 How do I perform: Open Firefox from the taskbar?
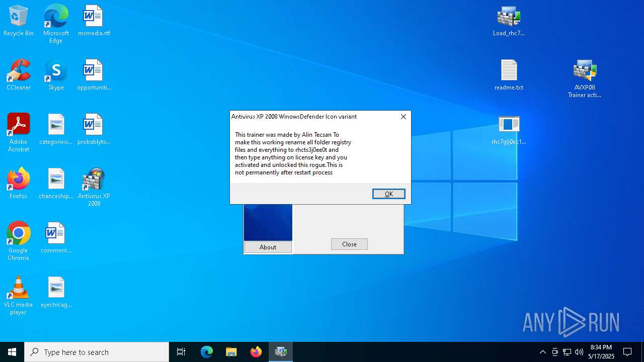pyautogui.click(x=256, y=352)
